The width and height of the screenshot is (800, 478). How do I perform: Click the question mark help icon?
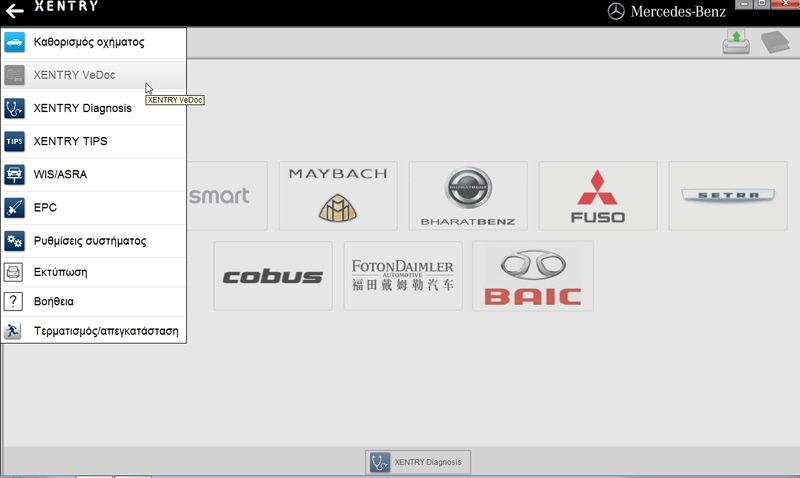(x=13, y=301)
